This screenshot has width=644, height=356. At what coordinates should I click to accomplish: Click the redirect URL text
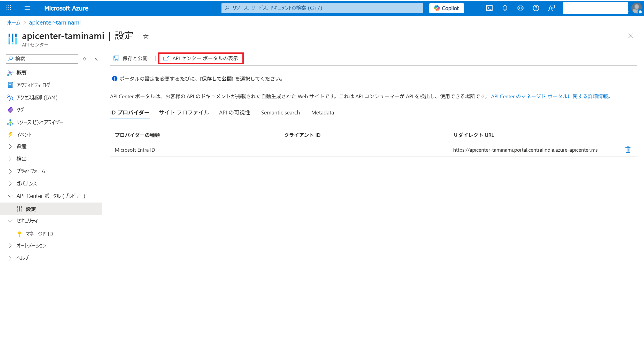coord(525,150)
